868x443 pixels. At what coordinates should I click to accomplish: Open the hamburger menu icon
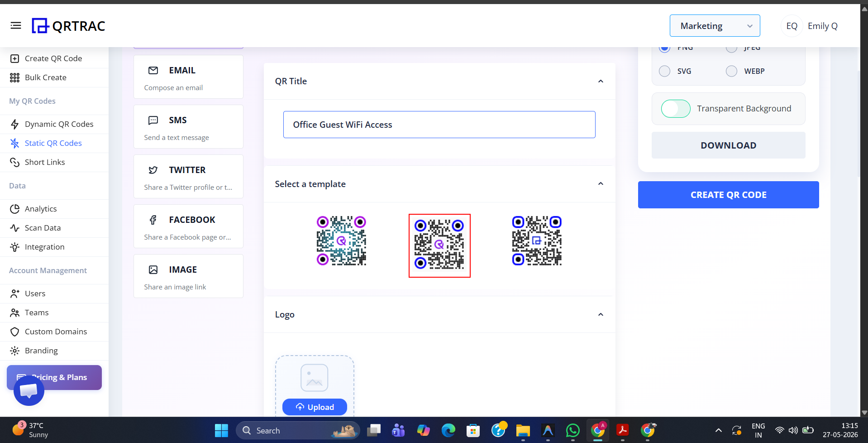point(16,25)
